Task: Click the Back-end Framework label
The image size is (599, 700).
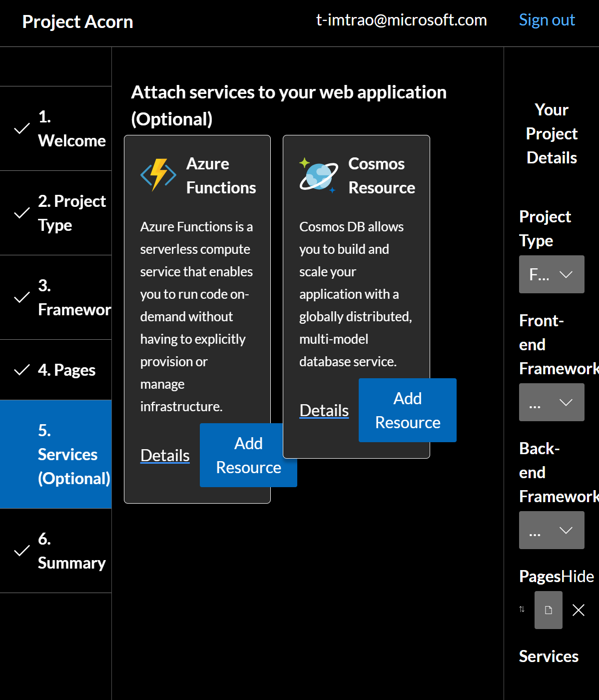Action: (x=559, y=472)
